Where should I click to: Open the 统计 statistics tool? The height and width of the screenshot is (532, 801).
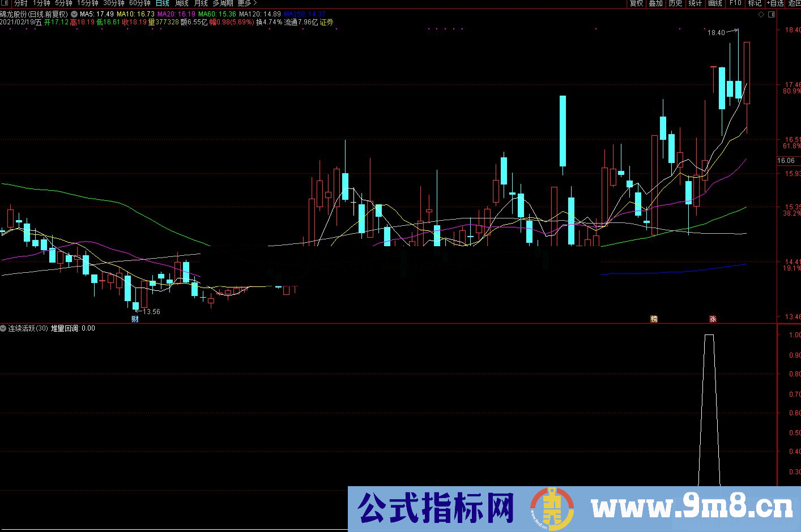[x=695, y=3]
